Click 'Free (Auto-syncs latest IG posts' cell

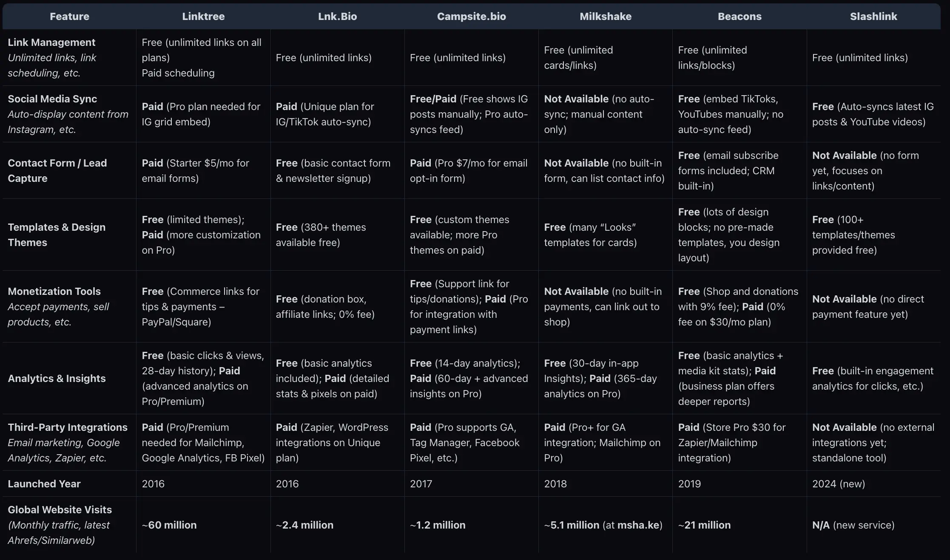(873, 114)
